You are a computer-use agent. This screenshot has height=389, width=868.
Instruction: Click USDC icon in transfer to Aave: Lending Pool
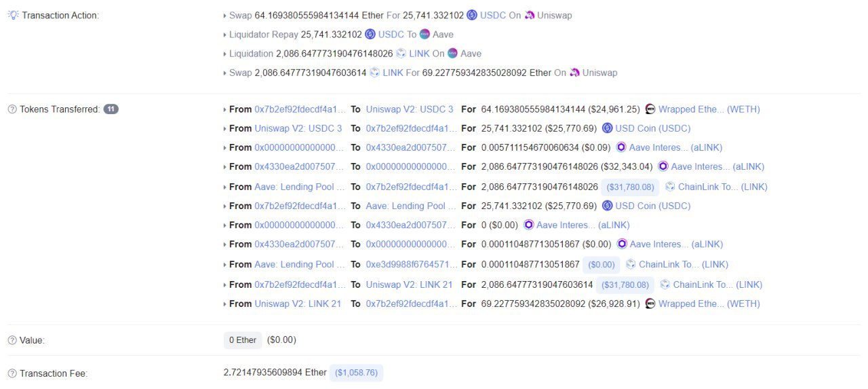[608, 206]
